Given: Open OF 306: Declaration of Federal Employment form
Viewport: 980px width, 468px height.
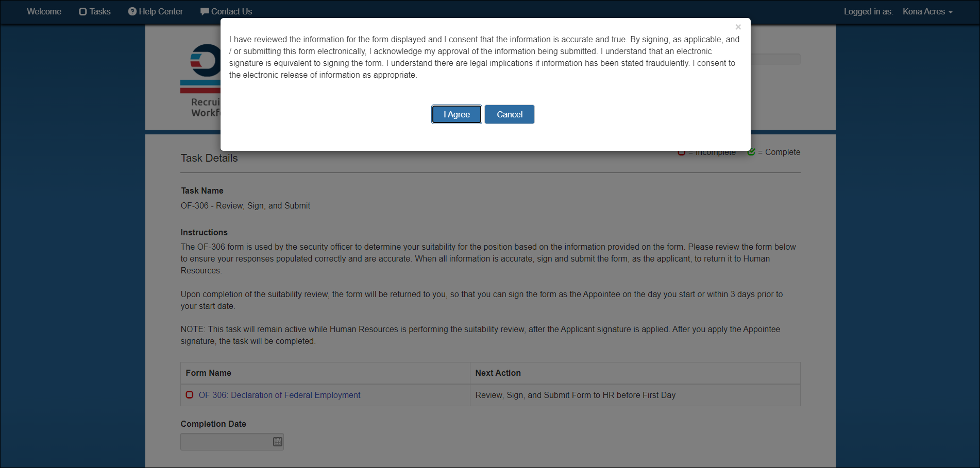Looking at the screenshot, I should [279, 395].
